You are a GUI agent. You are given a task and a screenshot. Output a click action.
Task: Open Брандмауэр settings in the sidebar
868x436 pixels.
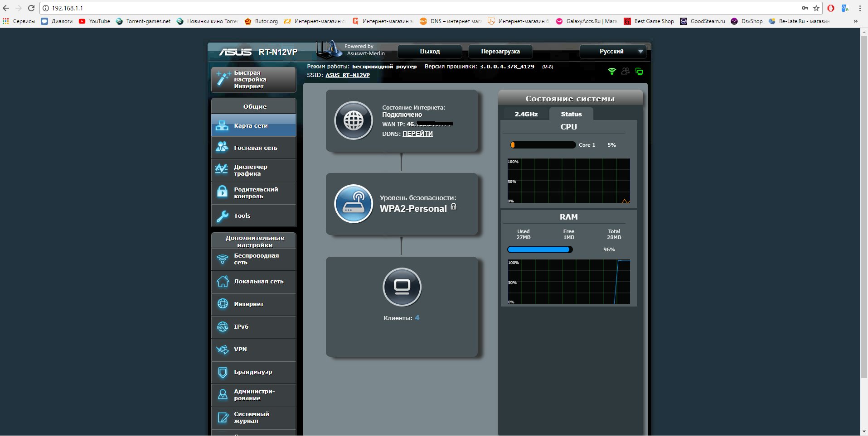254,372
